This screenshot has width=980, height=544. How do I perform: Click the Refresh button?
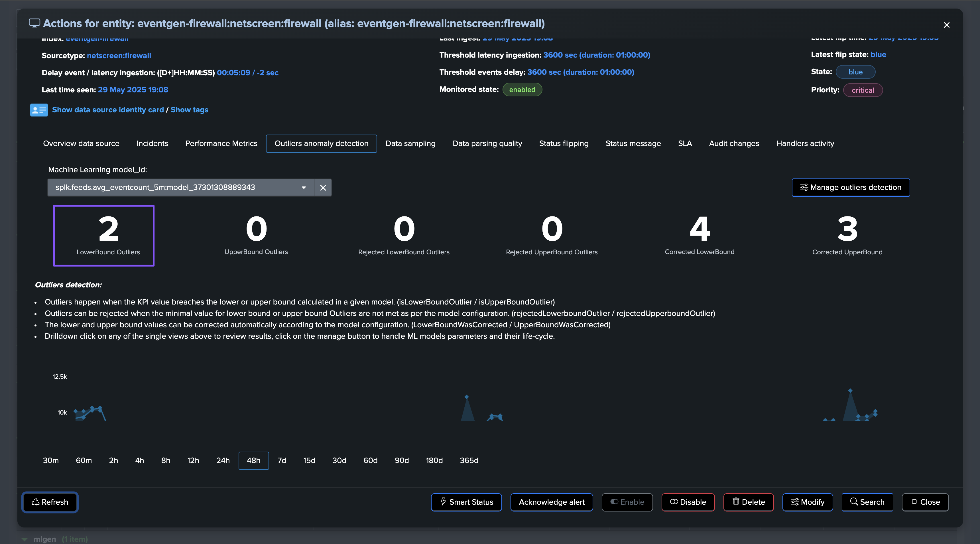[50, 502]
